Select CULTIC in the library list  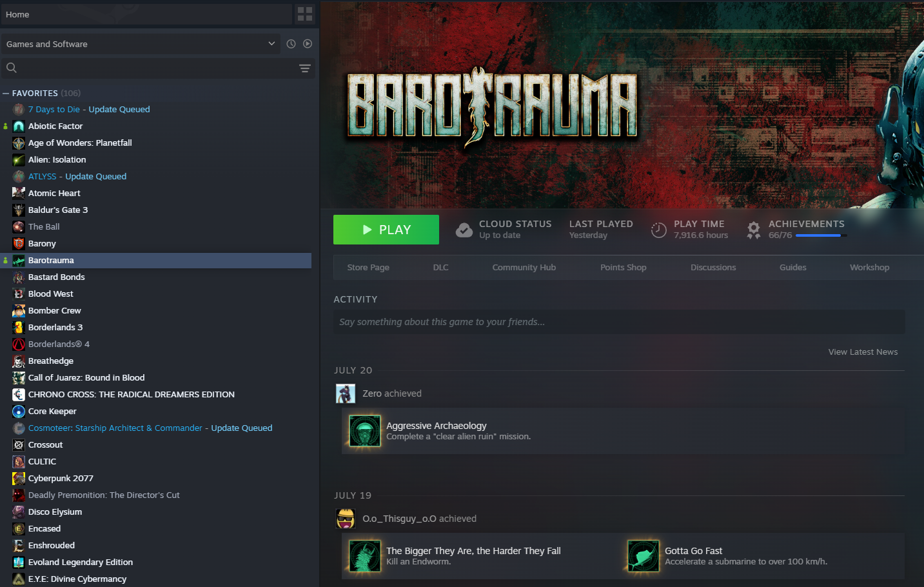coord(43,462)
